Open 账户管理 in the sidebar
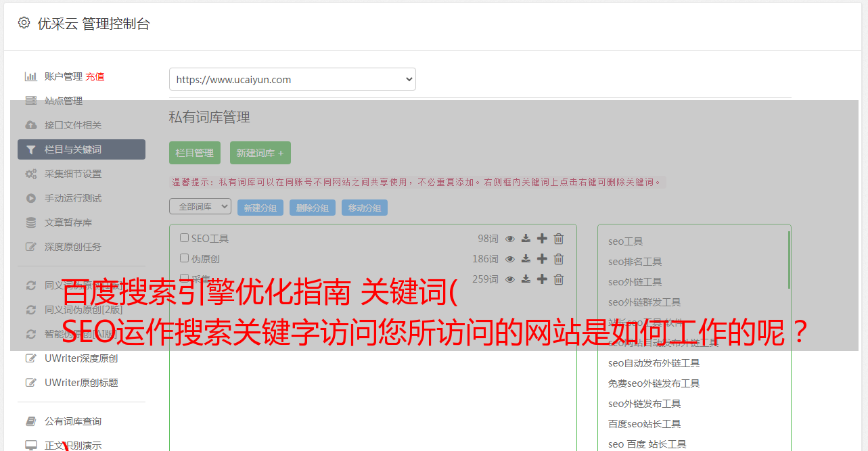The width and height of the screenshot is (868, 451). [63, 76]
